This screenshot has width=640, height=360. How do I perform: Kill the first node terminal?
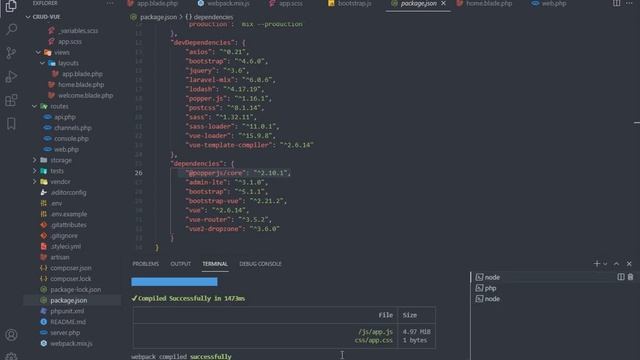click(x=631, y=277)
